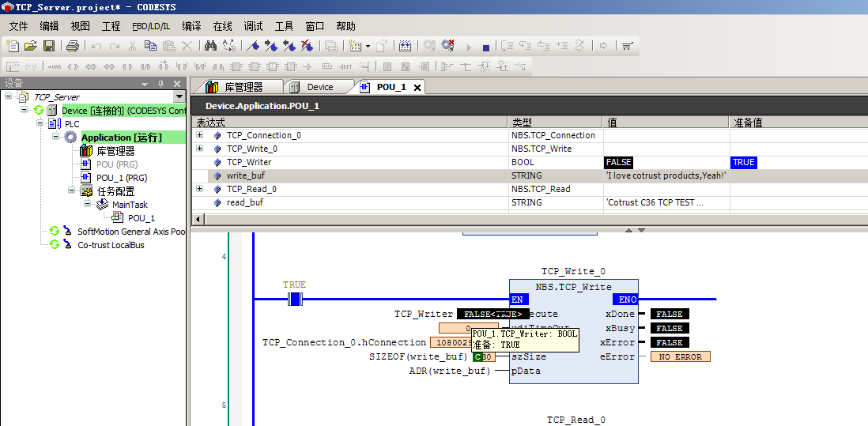The image size is (868, 426).
Task: Click the eError NO ERROR value box
Action: [681, 357]
